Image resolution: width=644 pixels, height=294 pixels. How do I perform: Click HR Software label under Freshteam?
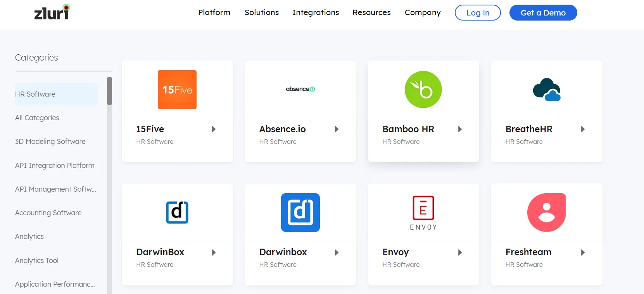(524, 265)
